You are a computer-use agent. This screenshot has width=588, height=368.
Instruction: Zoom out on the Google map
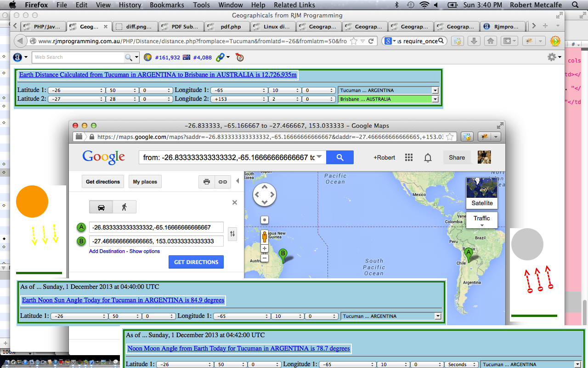265,258
